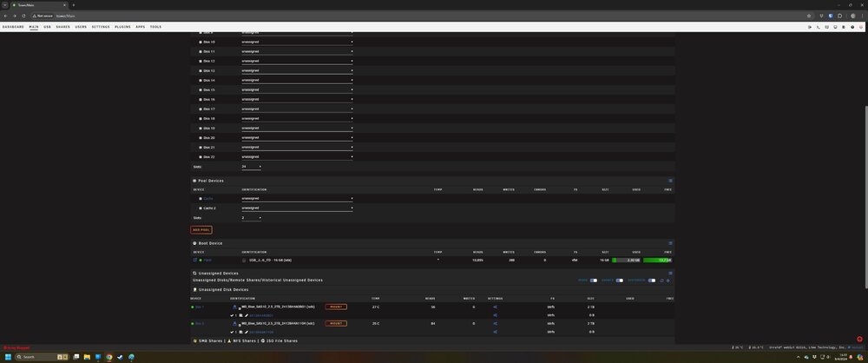The image size is (868, 363).
Task: Click the disk icon beside WD_Blue 24138444A0801
Action: 234,307
